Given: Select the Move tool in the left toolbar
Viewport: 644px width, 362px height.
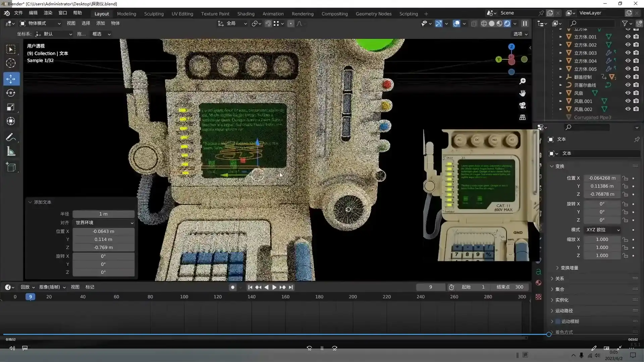Looking at the screenshot, I should point(11,79).
